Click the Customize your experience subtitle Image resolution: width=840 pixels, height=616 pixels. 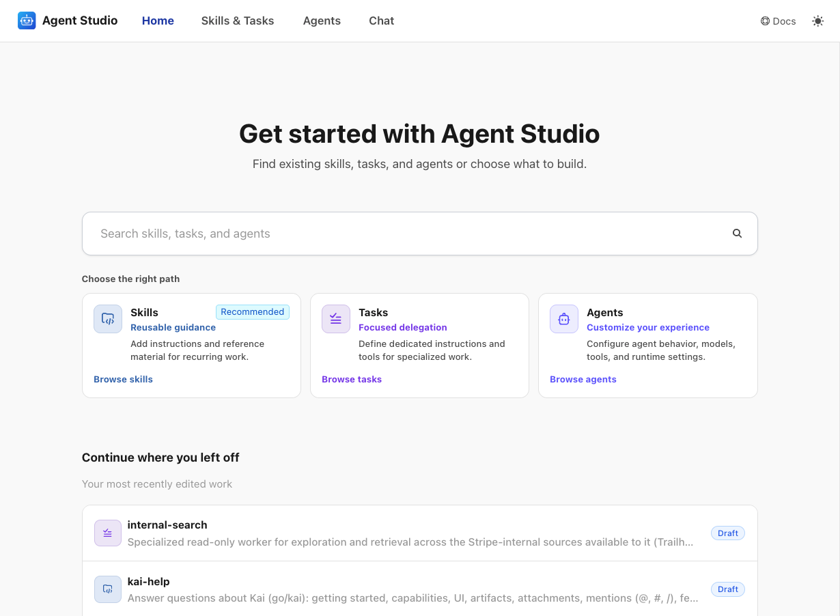(x=648, y=327)
